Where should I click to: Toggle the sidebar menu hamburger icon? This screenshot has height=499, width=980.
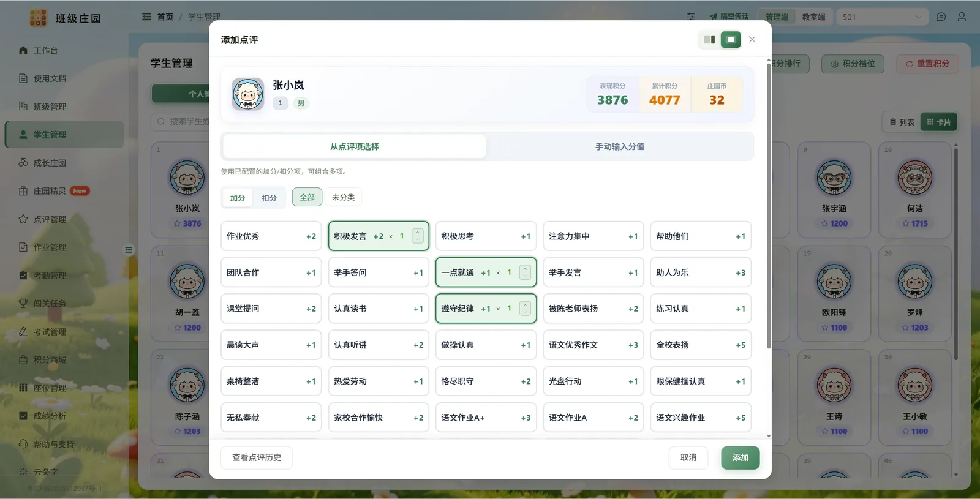146,17
